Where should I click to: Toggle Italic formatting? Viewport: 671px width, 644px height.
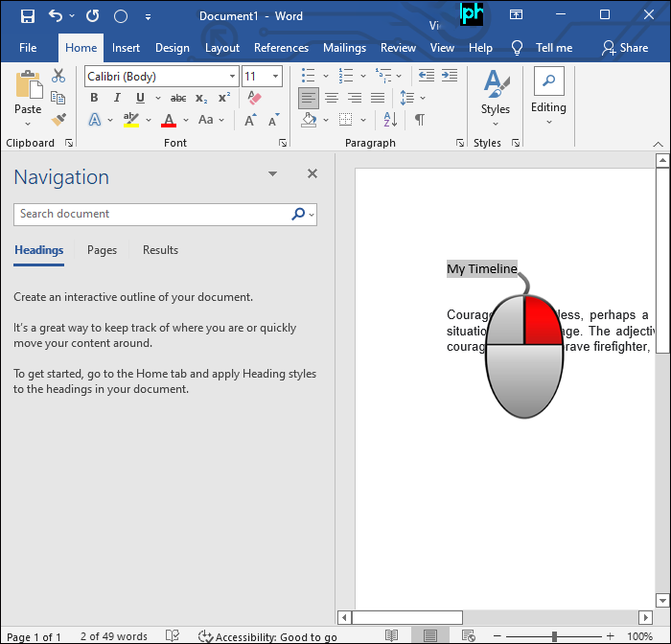tap(117, 98)
